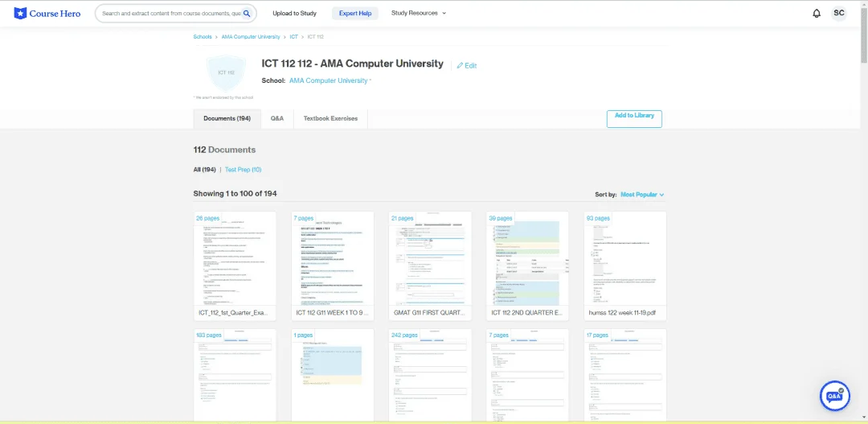Click ICT 112 G11 WEEK 1 TO 9 file name
Screen dimensions: 868x424
(x=332, y=313)
